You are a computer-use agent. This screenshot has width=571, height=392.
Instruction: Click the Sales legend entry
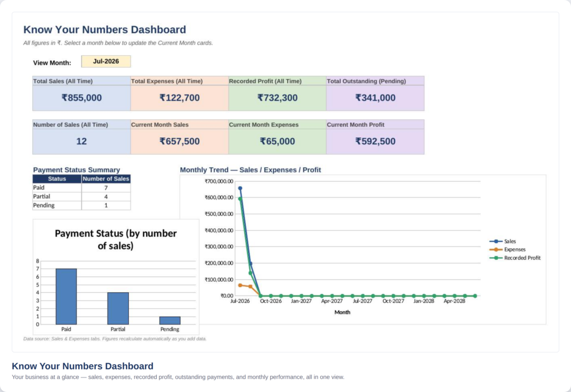coord(502,241)
